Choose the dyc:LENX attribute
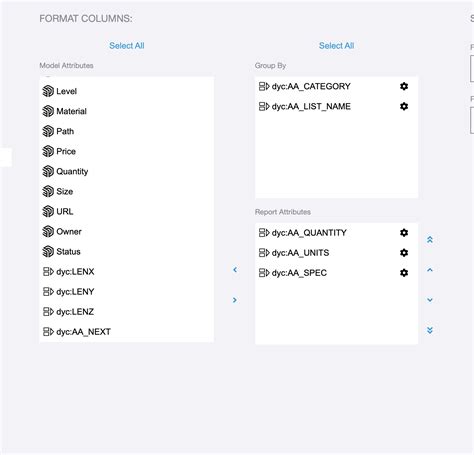 pos(126,272)
